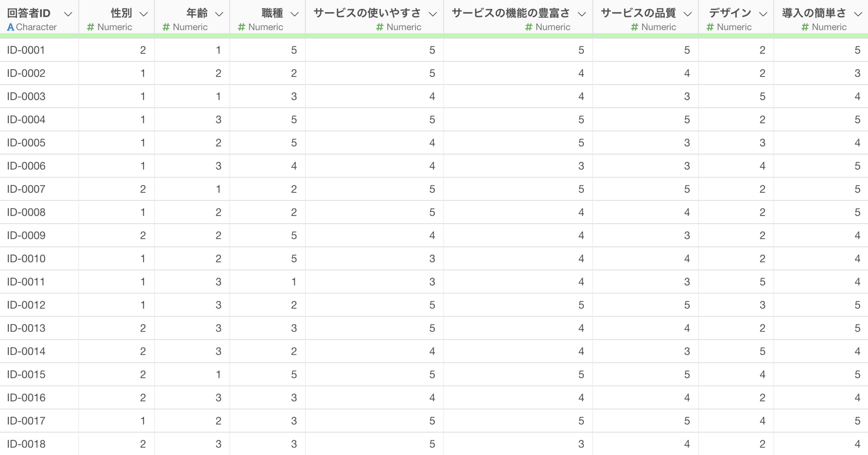Viewport: 868px width, 455px height.
Task: Select the 導入の簡単さ column header label
Action: pyautogui.click(x=814, y=13)
